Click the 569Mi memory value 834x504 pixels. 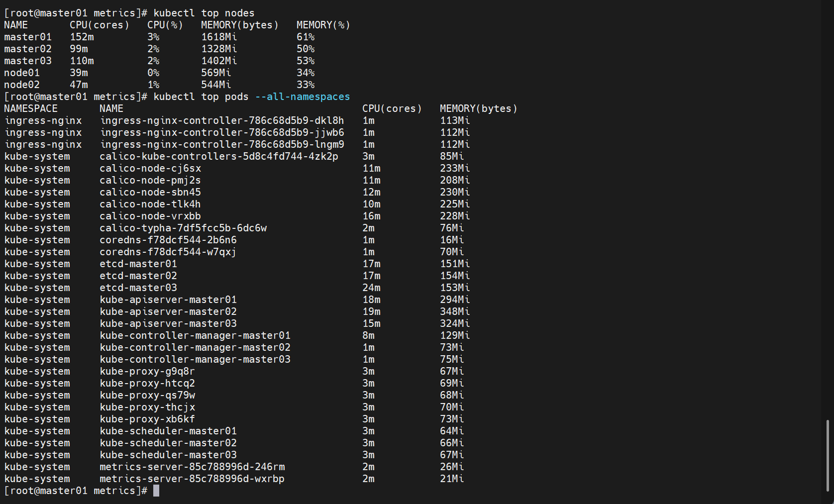point(216,73)
